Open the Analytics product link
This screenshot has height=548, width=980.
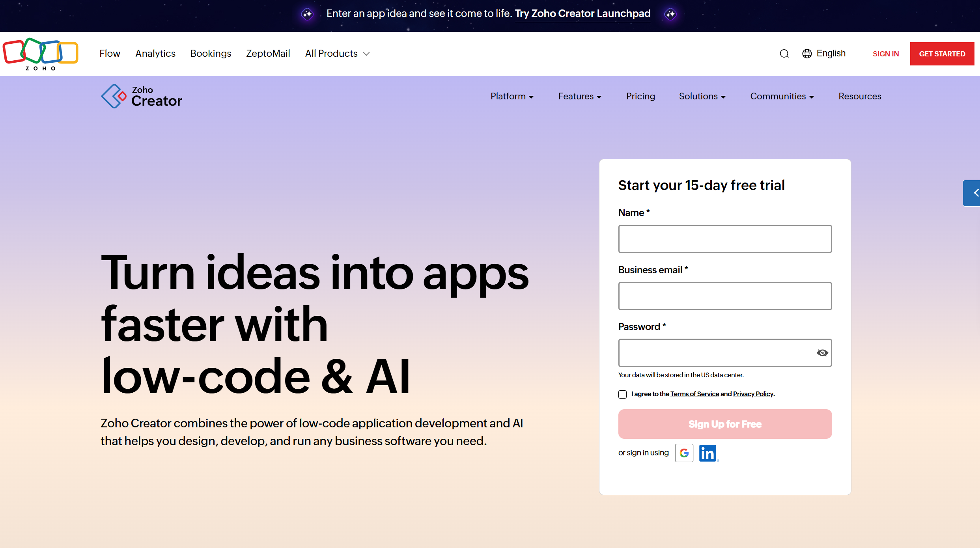(x=155, y=54)
